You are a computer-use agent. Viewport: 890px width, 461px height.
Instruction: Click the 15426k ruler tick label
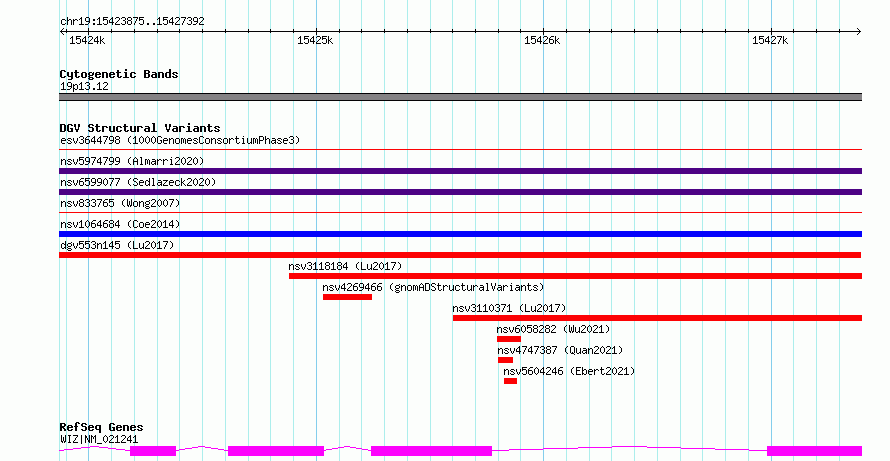(x=542, y=40)
